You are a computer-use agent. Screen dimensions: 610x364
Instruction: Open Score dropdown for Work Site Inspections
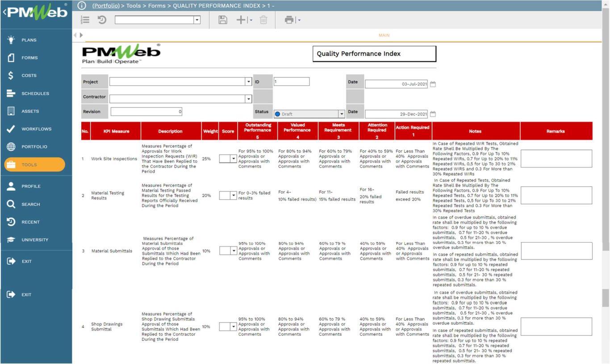(233, 159)
